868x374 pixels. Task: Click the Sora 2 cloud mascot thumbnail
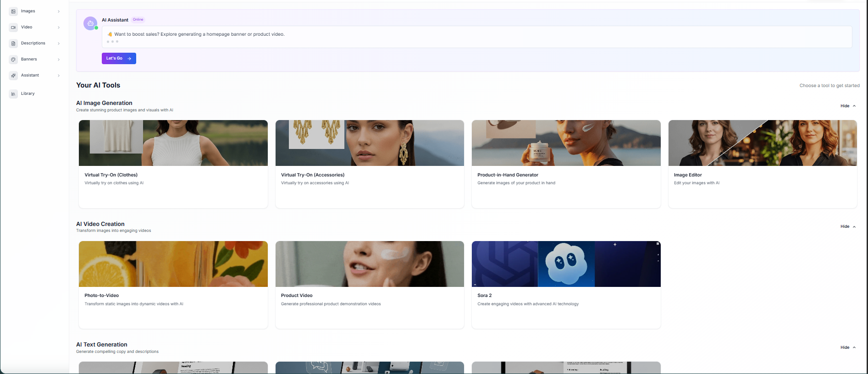click(x=566, y=264)
